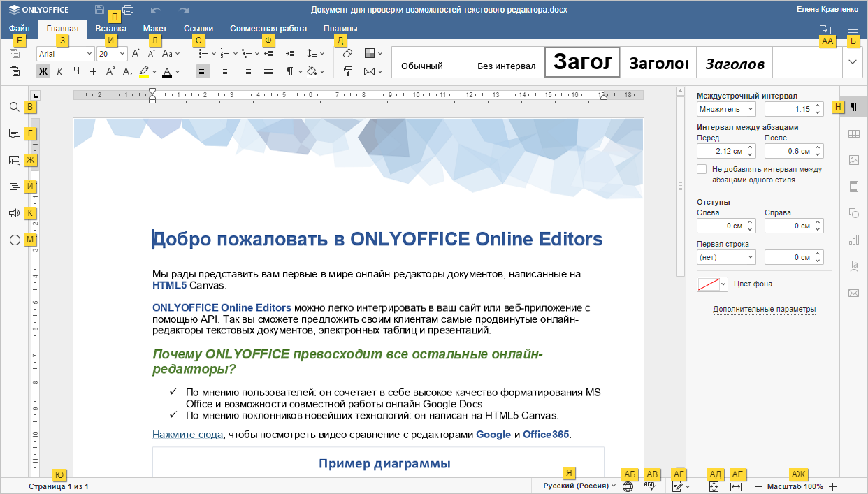Paste clipboard contents with the Paste icon
Viewport: 868px width, 494px height.
pyautogui.click(x=15, y=71)
